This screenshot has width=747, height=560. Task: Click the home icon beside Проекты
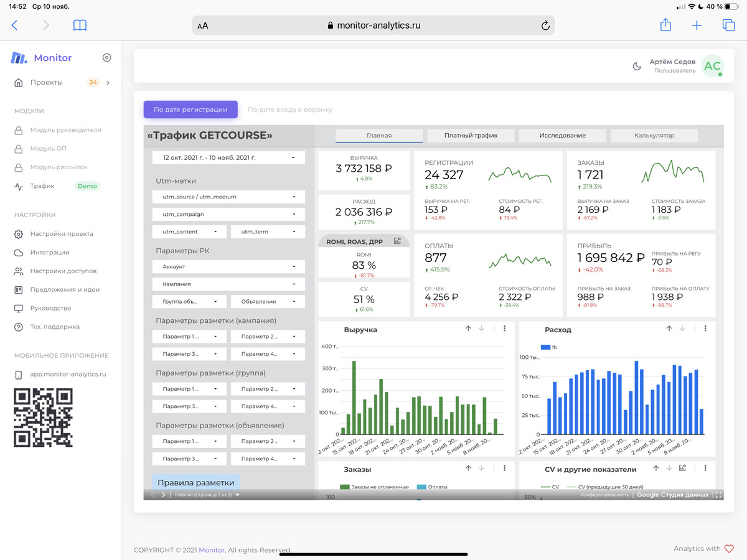pyautogui.click(x=19, y=83)
